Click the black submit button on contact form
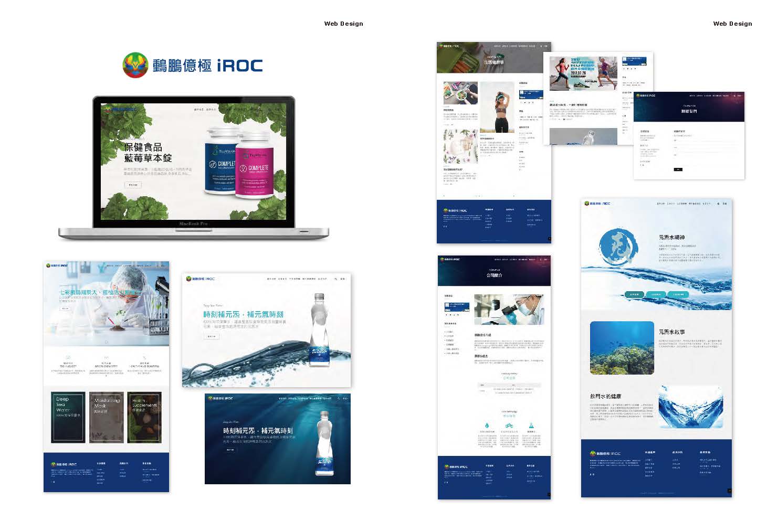This screenshot has height=532, width=778. click(678, 169)
